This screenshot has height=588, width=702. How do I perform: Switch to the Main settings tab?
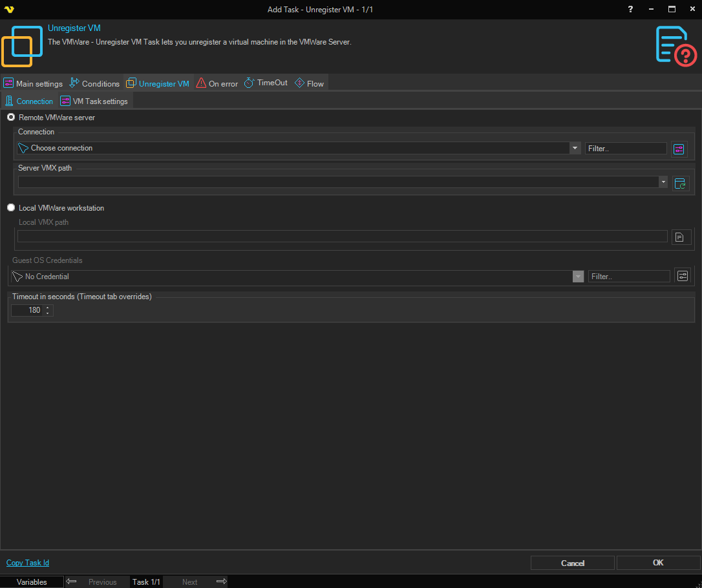33,83
